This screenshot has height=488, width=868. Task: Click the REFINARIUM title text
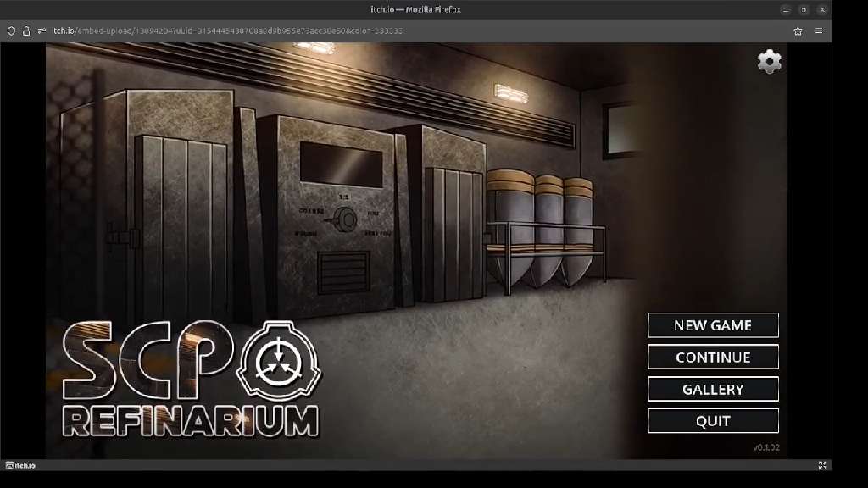click(x=192, y=421)
